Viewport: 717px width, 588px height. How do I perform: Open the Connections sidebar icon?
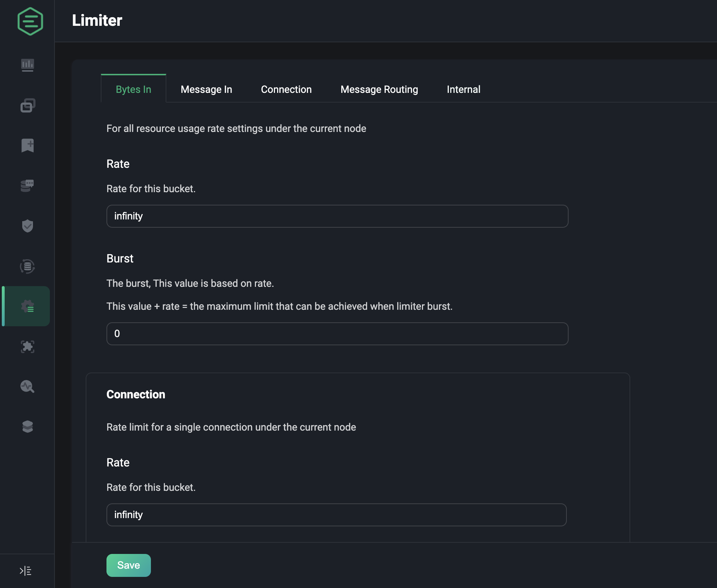28,105
